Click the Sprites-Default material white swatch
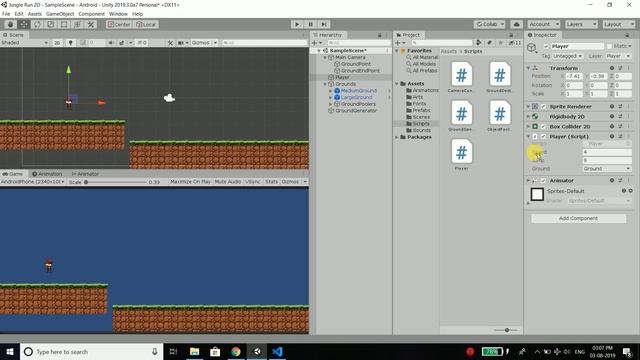 537,194
